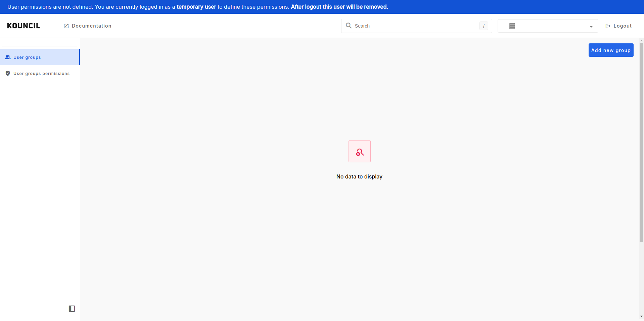
Task: Click the shield icon for User groups permissions
Action: pyautogui.click(x=8, y=73)
